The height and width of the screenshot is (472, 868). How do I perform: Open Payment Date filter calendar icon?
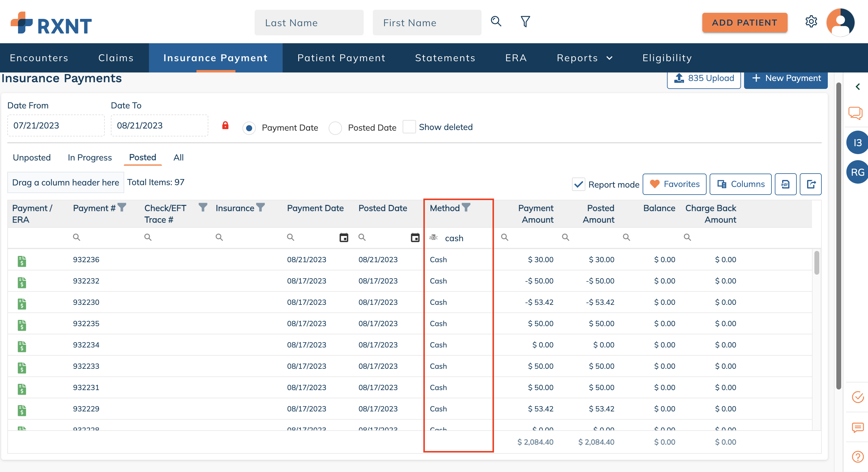[344, 238]
